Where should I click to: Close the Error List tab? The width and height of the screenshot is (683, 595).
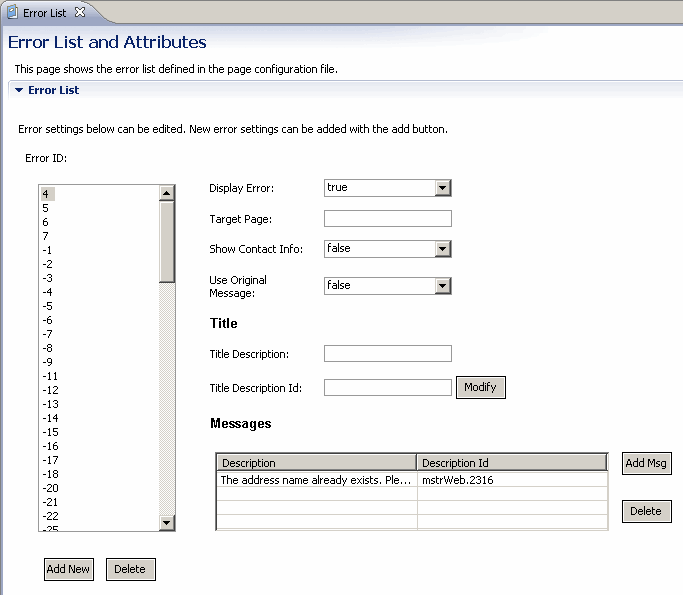(x=80, y=12)
